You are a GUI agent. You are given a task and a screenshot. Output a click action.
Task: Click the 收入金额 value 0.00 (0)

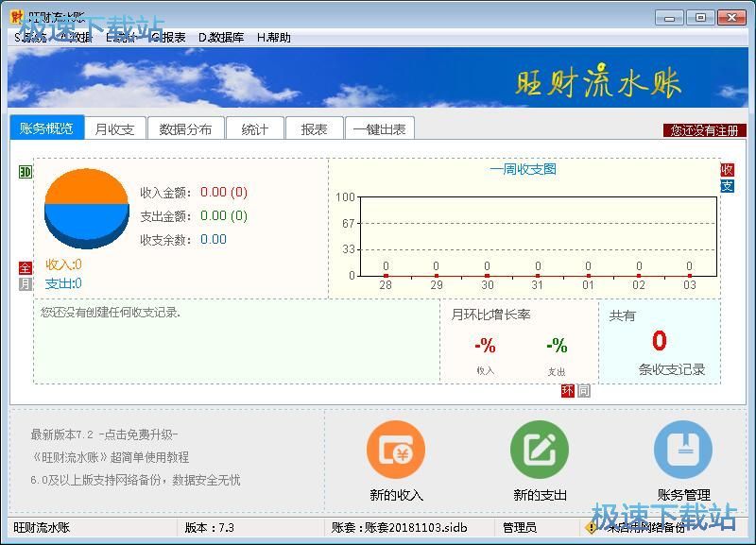(x=224, y=193)
